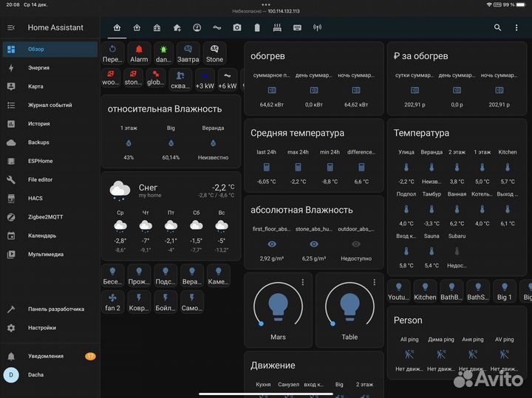
Task: Open Уведомления notifications entry
Action: (46, 356)
